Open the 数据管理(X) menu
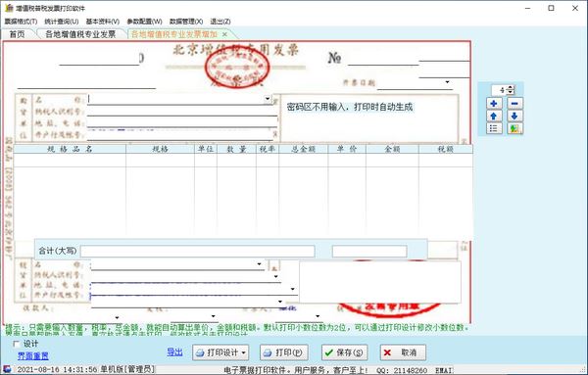 point(186,22)
